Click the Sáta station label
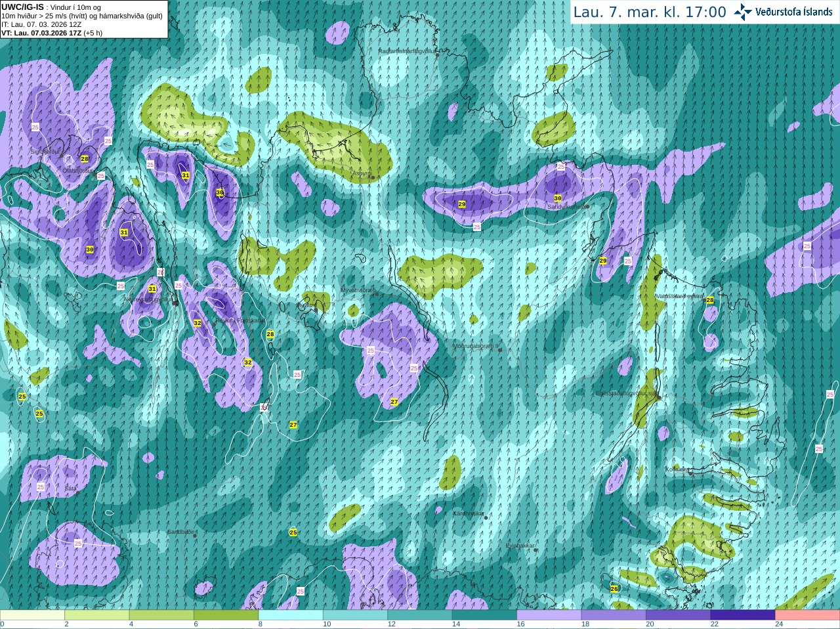Screen dimensions: 840x629 (70, 488)
